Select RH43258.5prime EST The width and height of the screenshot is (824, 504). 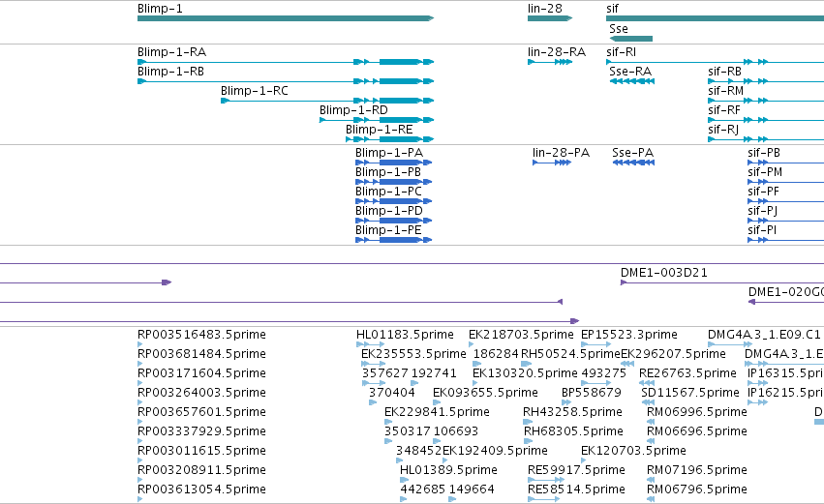[527, 422]
